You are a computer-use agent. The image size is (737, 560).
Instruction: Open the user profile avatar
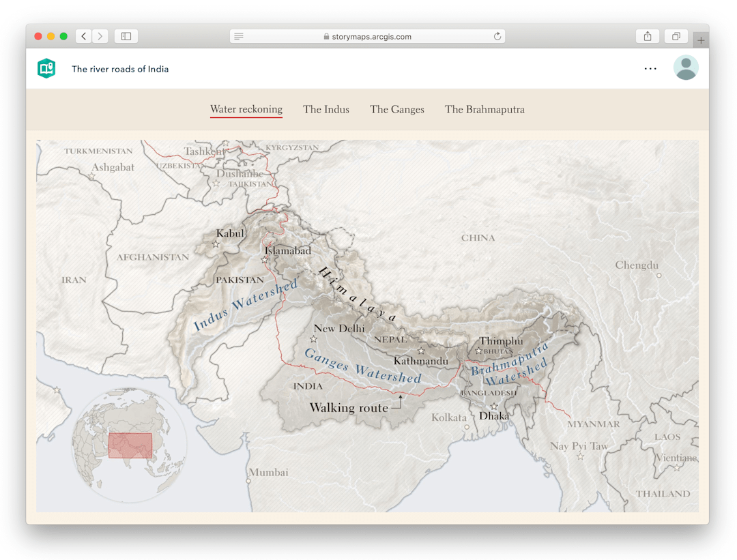tap(685, 68)
